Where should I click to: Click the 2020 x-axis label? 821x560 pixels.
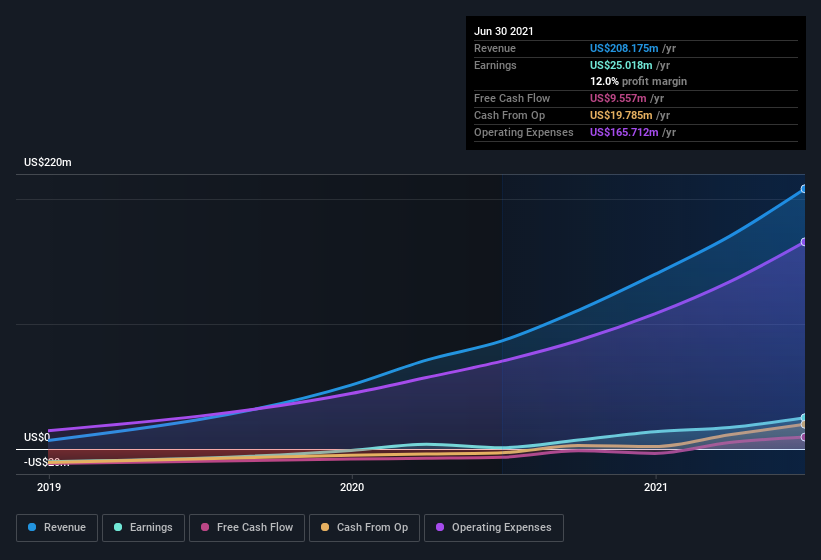point(352,487)
